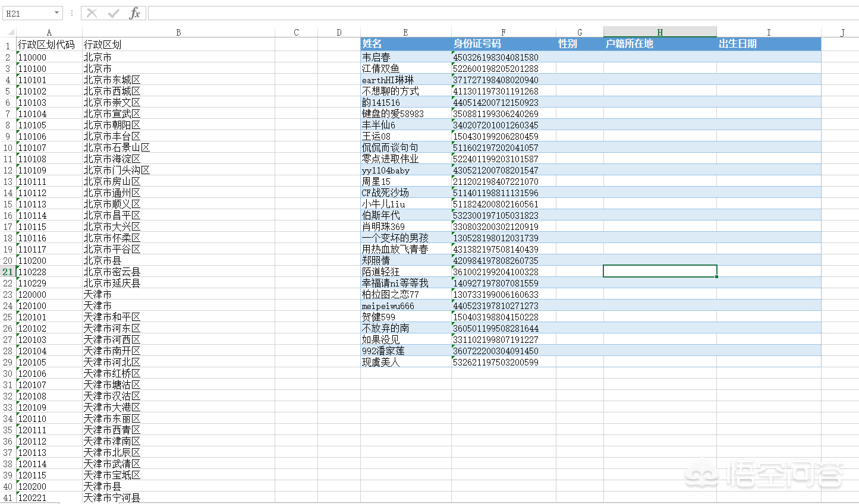Select the cell 天津市宁河县
Screen dimensions: 859x504
[178, 497]
